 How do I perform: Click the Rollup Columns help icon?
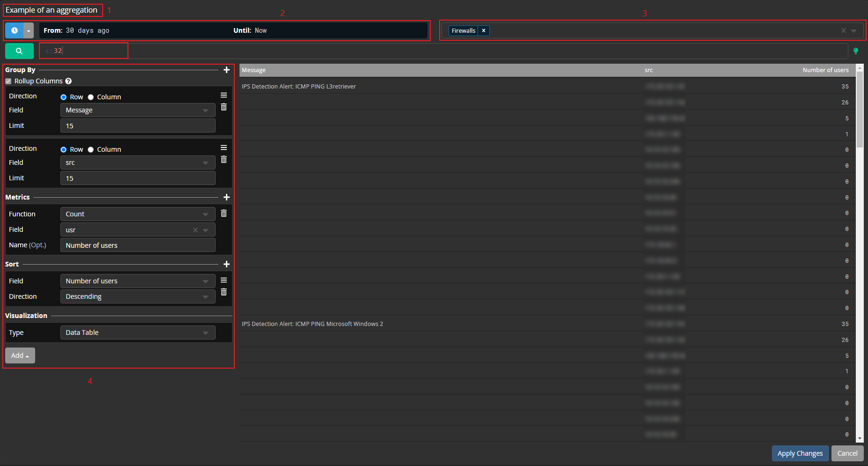(68, 81)
